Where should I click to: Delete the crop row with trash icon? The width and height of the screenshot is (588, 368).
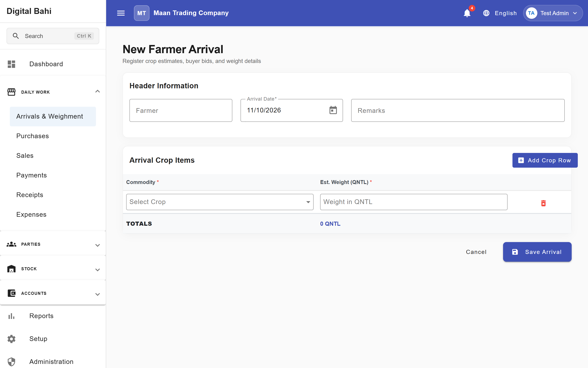click(543, 203)
